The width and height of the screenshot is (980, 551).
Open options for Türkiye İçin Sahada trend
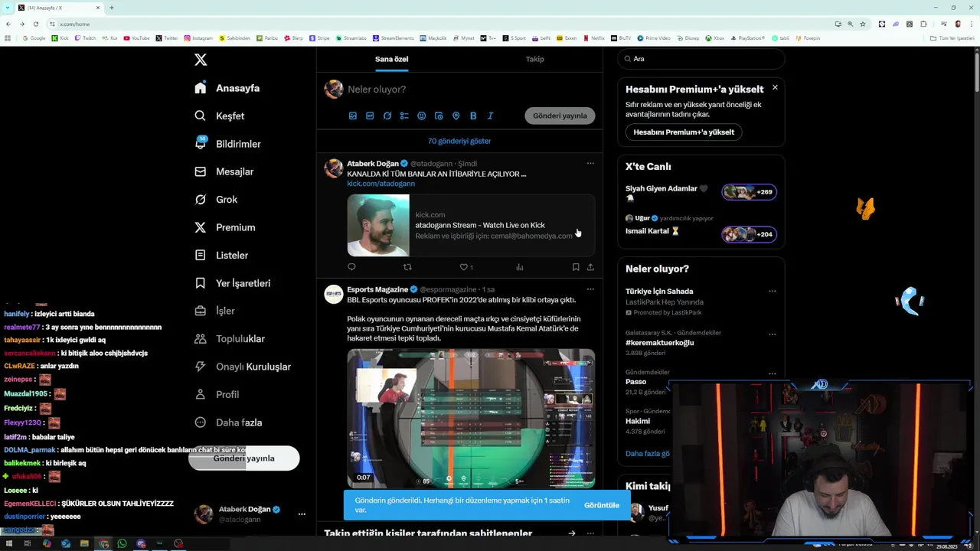(772, 291)
